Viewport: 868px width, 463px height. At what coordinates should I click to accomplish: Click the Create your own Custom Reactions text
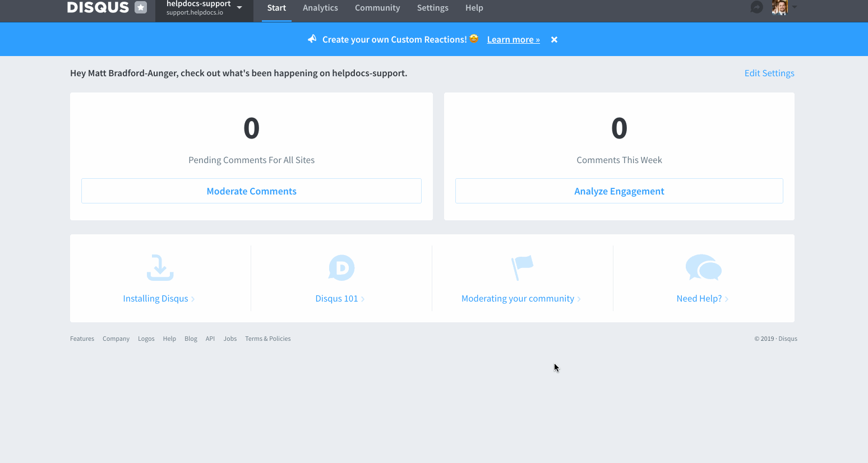click(394, 39)
